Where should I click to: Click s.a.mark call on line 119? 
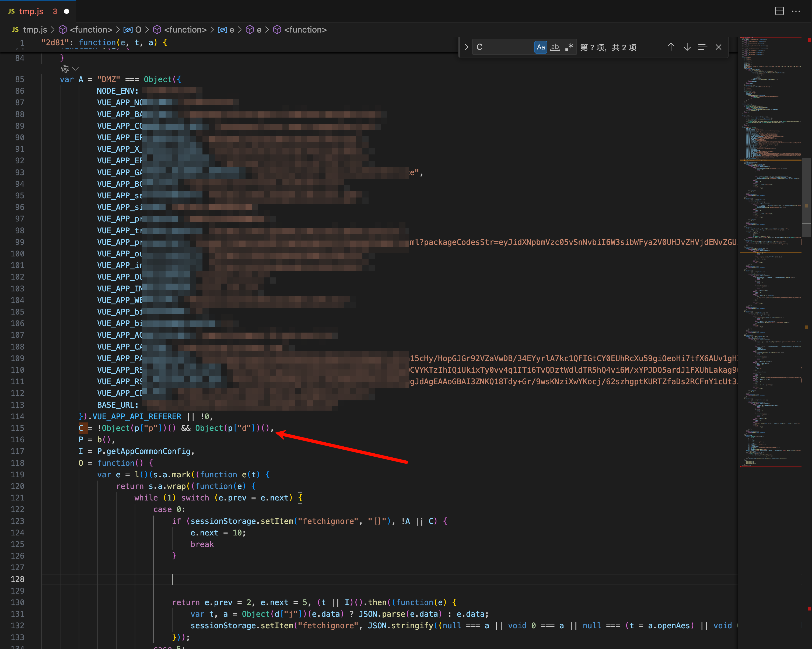172,474
